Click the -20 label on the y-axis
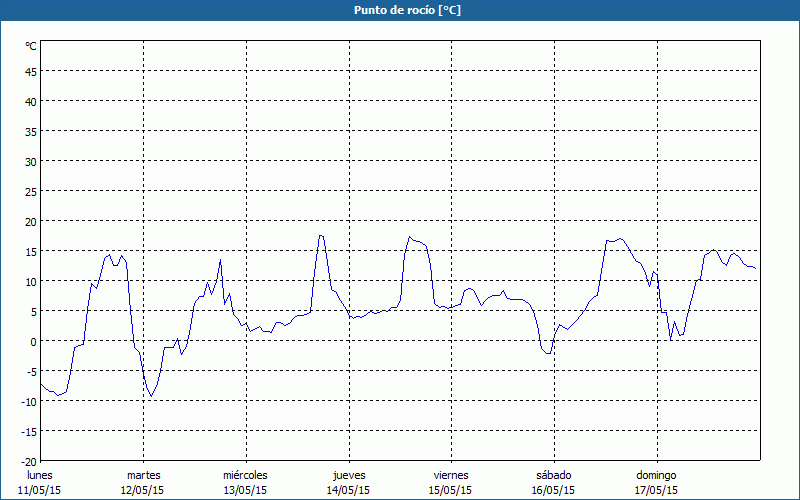Screen dimensions: 800x500 pos(29,461)
